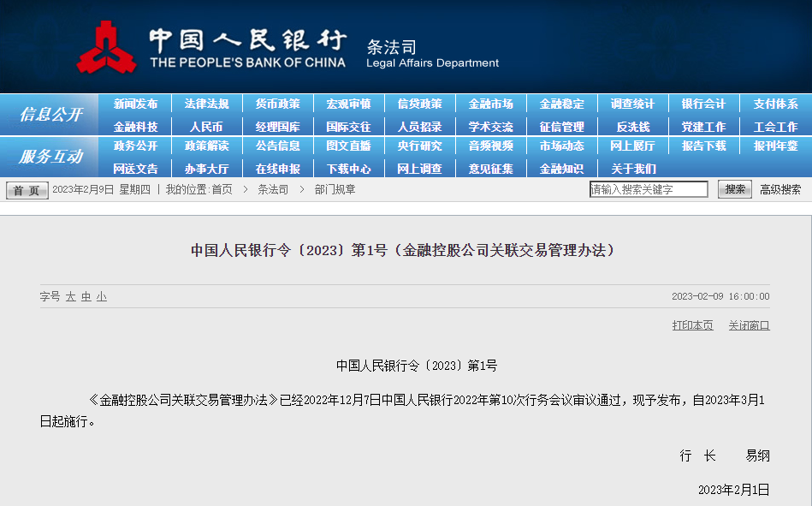Go to 金融市场 section
Screen dimensions: 812x506
[x=490, y=104]
